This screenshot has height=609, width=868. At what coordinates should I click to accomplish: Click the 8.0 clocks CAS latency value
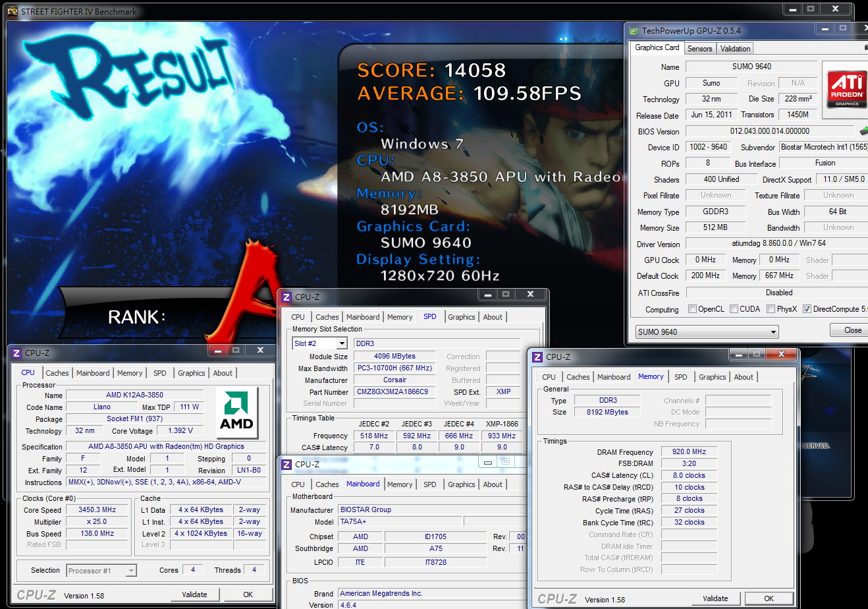point(689,475)
